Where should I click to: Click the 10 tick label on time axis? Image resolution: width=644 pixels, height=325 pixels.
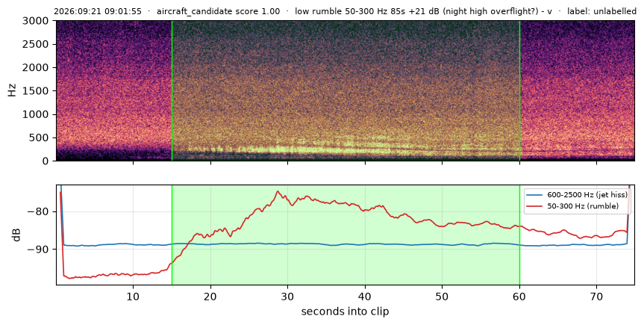(133, 296)
